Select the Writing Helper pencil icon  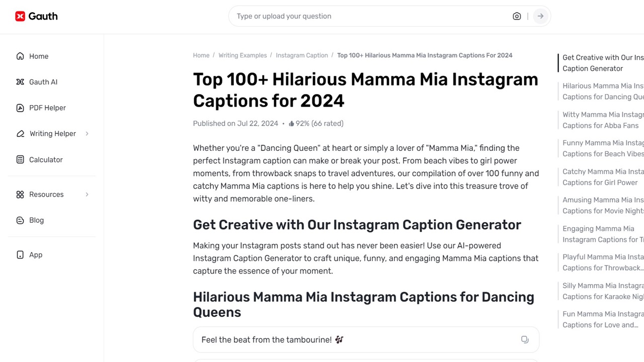[x=20, y=133]
